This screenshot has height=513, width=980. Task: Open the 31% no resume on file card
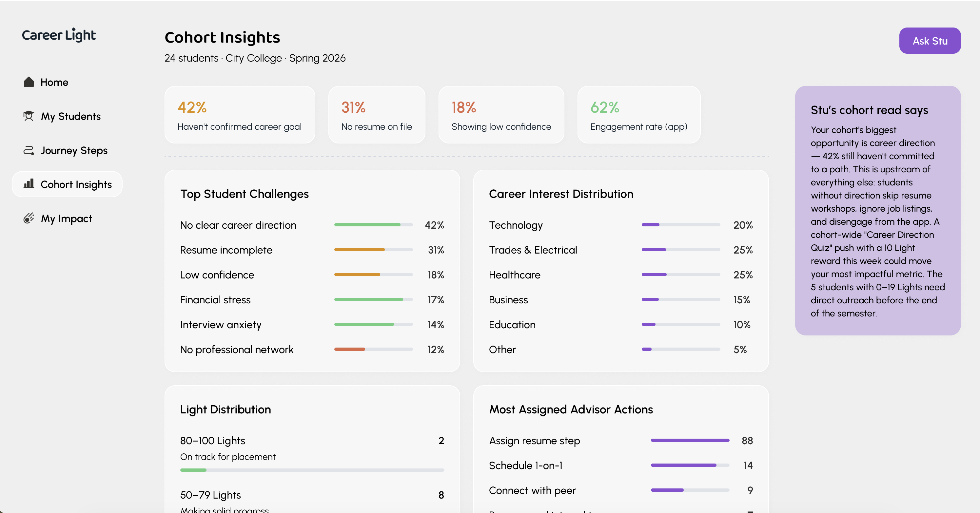tap(377, 115)
